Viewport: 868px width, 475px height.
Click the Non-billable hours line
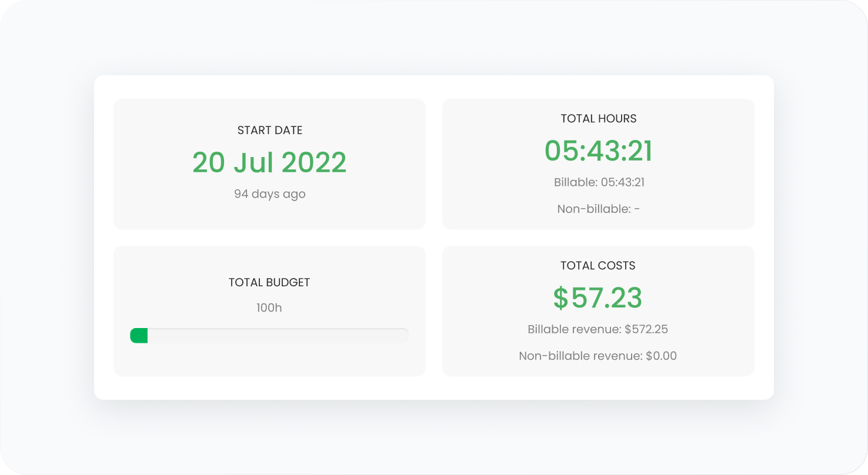(x=598, y=209)
